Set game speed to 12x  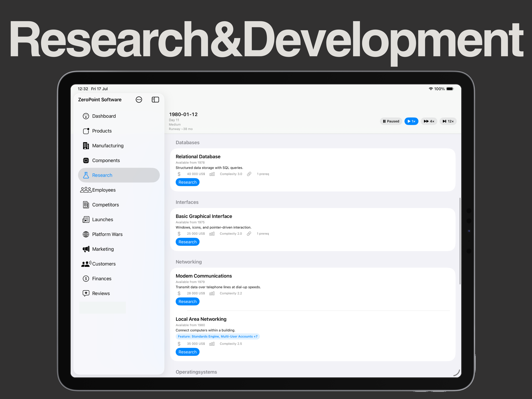coord(448,121)
